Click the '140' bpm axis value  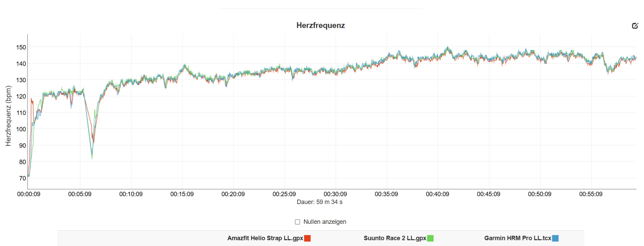click(x=21, y=64)
